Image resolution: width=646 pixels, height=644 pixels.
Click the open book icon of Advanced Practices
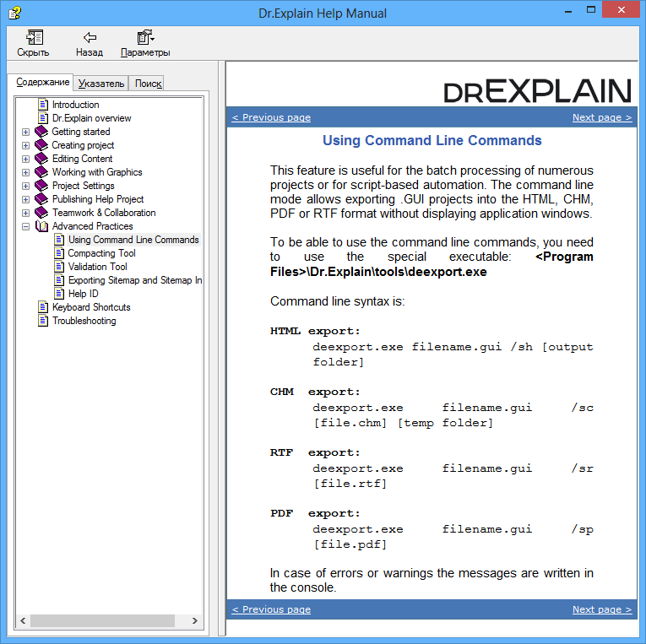(x=41, y=226)
